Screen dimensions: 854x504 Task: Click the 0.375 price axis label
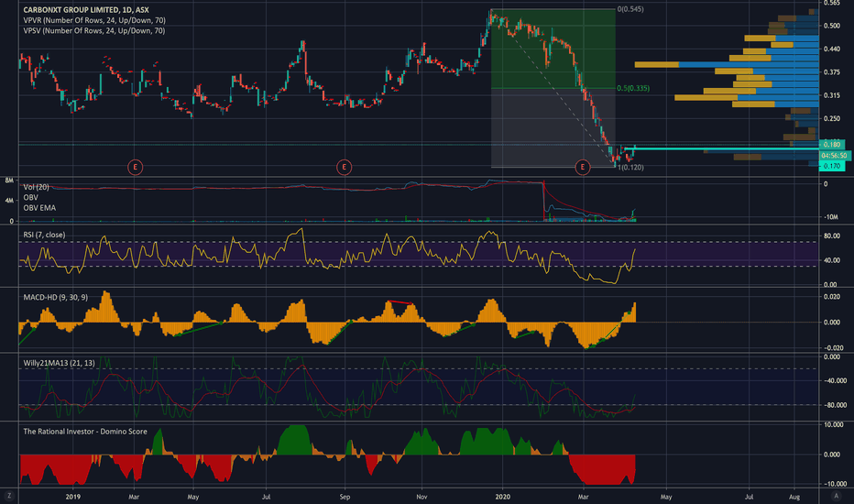(x=832, y=71)
